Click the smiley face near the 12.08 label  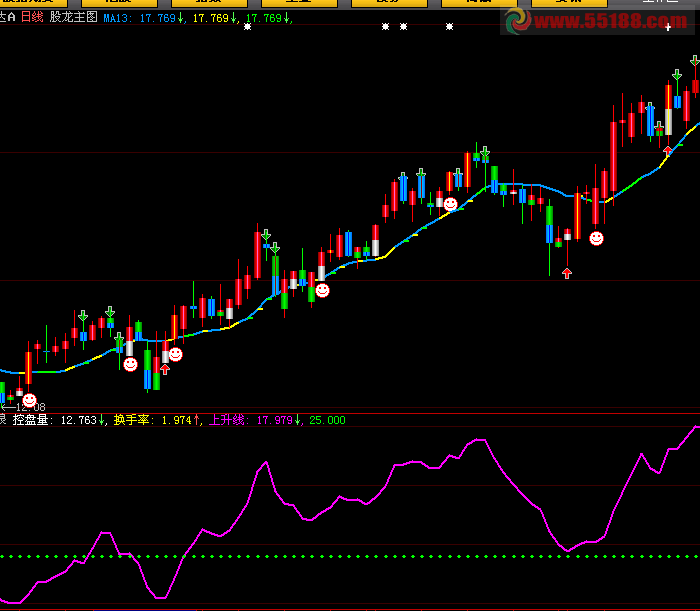29,400
